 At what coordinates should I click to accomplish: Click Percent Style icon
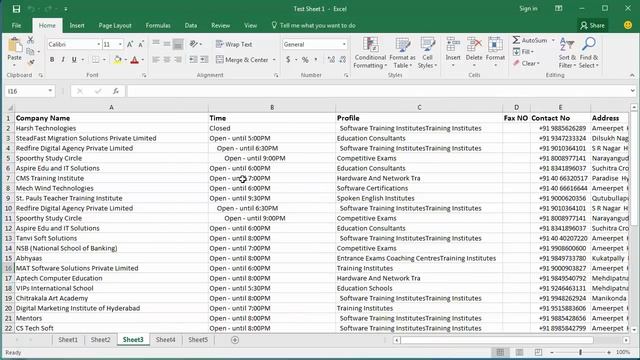[305, 60]
